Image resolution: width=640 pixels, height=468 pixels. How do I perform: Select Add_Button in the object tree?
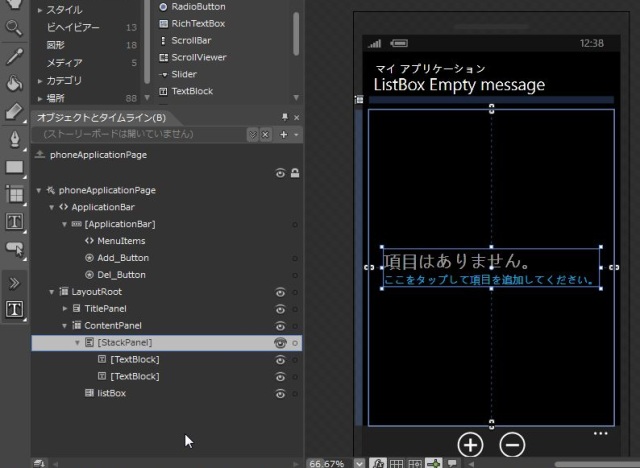pos(123,258)
